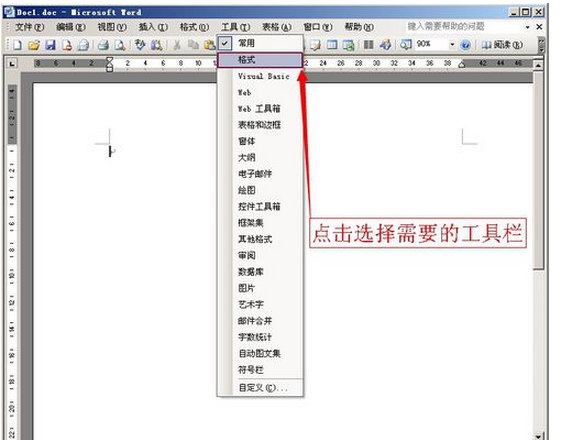Click the Document Map icon

[406, 45]
